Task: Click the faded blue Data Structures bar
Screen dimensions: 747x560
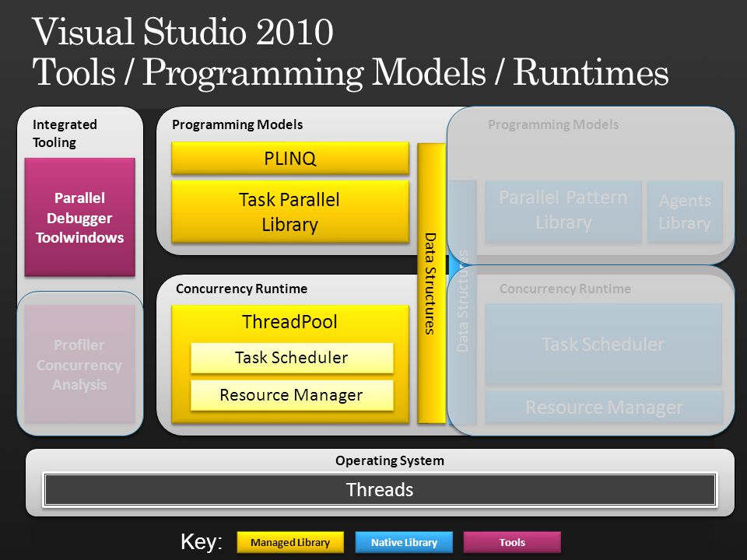Action: pos(462,302)
